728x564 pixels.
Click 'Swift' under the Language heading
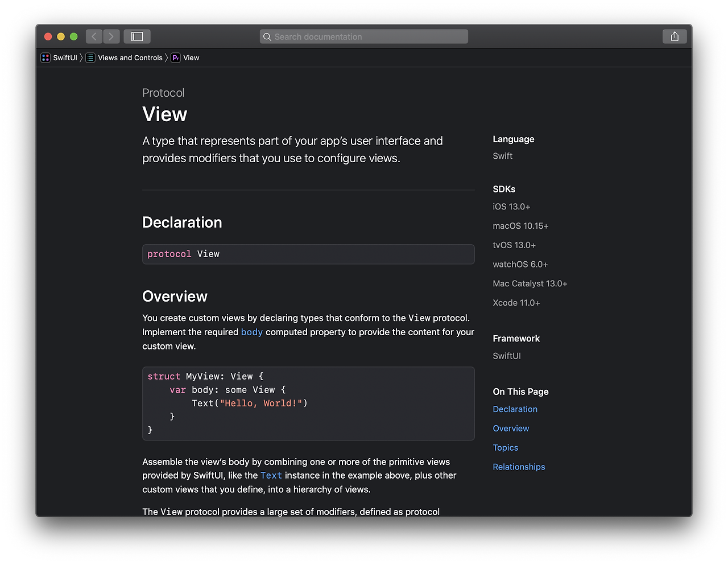503,156
